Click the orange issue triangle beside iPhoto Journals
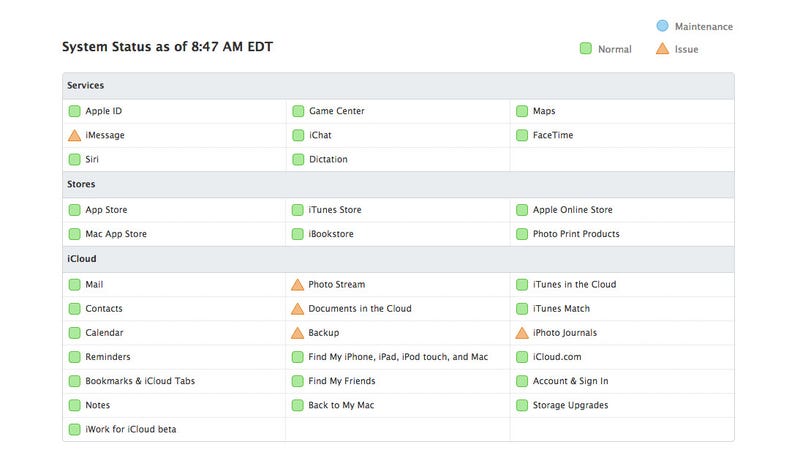This screenshot has width=800, height=450. click(522, 333)
